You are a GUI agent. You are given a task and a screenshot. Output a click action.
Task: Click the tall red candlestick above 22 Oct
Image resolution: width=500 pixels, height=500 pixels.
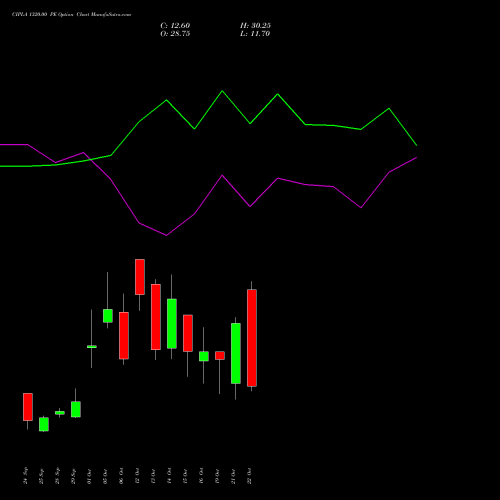point(252,338)
